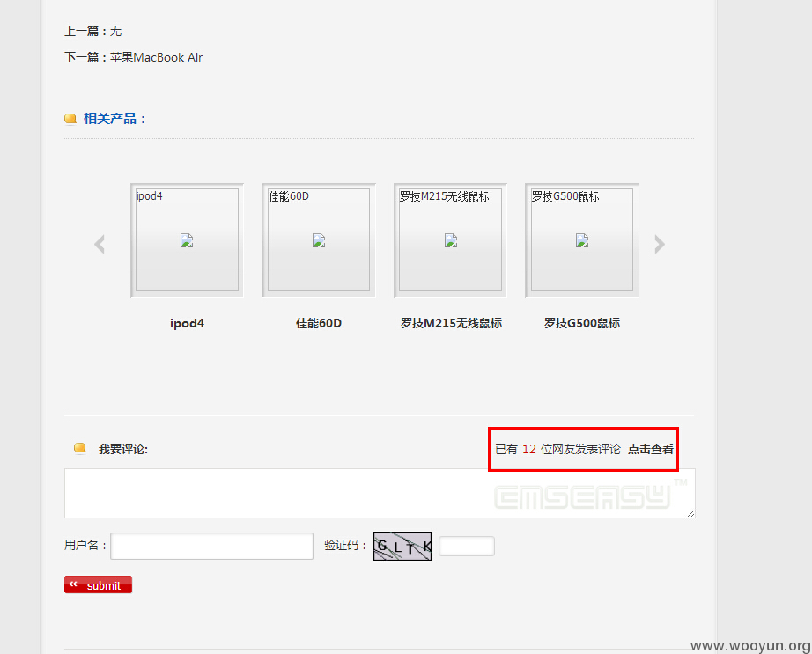Viewport: 812px width, 654px height.
Task: Focus the comment text area
Action: (x=380, y=493)
